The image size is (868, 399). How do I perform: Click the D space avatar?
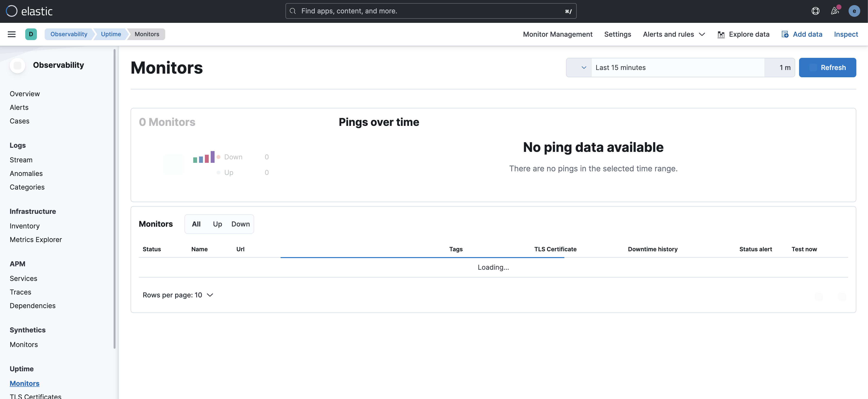click(31, 34)
